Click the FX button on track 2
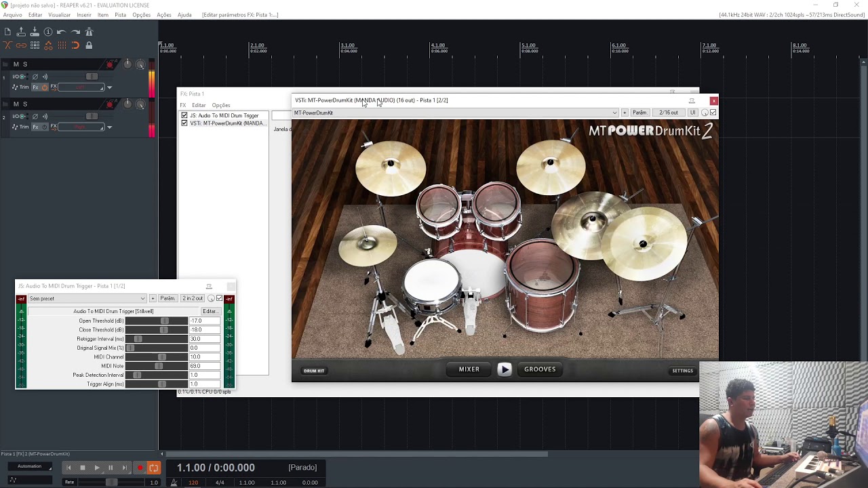 pyautogui.click(x=36, y=127)
